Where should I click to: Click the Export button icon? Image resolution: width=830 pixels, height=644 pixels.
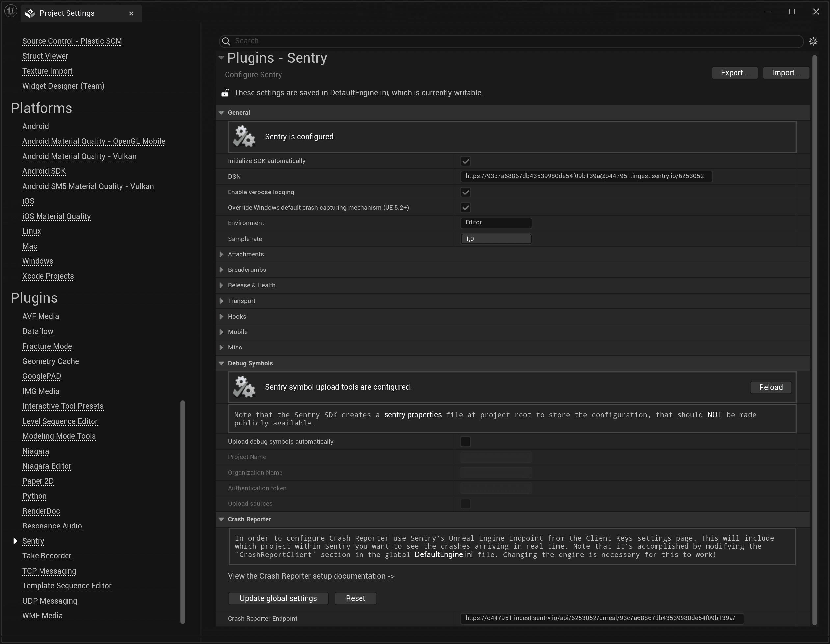coord(734,72)
